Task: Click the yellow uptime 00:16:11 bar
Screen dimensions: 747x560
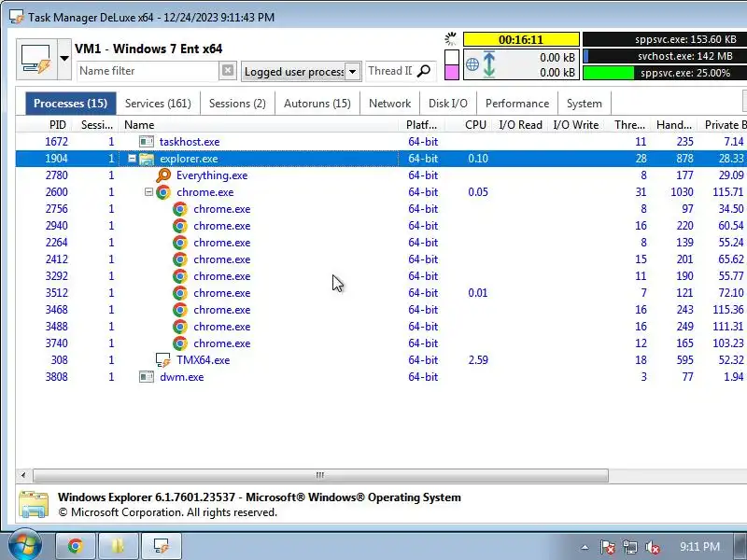Action: (521, 39)
